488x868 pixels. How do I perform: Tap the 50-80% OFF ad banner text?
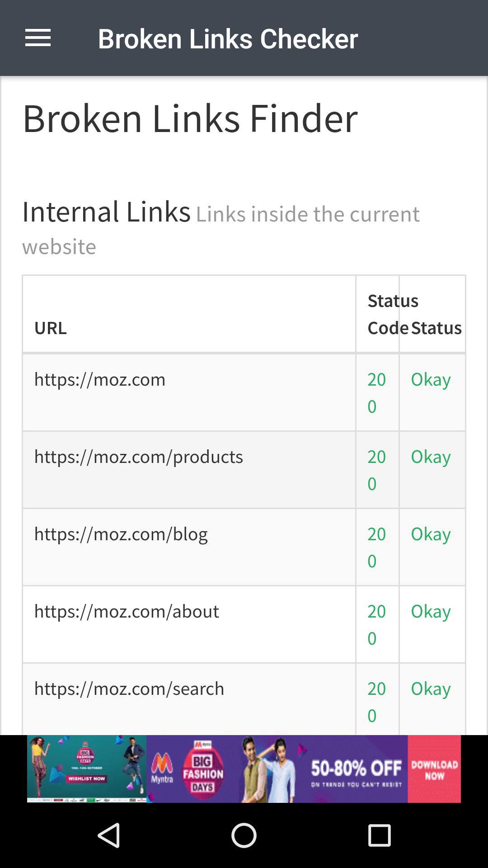pos(356,767)
